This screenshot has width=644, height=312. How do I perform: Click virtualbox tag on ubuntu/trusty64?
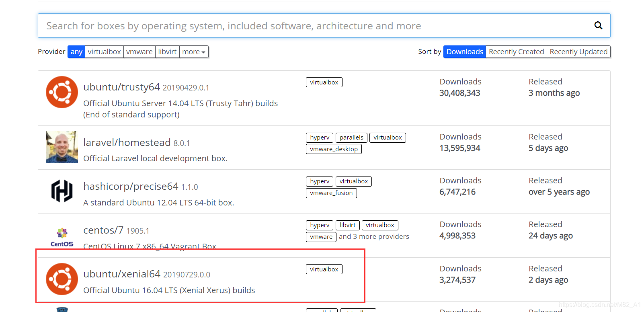(x=324, y=82)
